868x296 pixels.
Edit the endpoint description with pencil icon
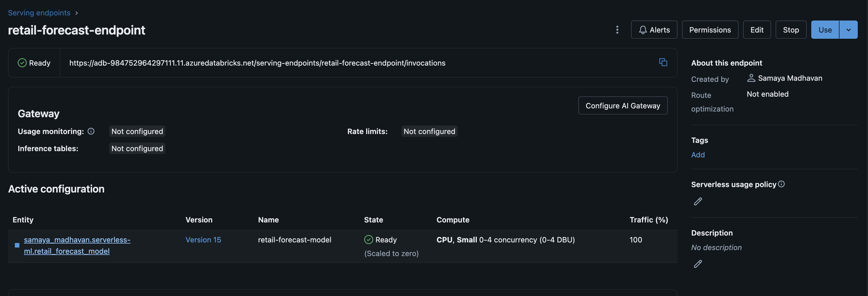(x=698, y=264)
